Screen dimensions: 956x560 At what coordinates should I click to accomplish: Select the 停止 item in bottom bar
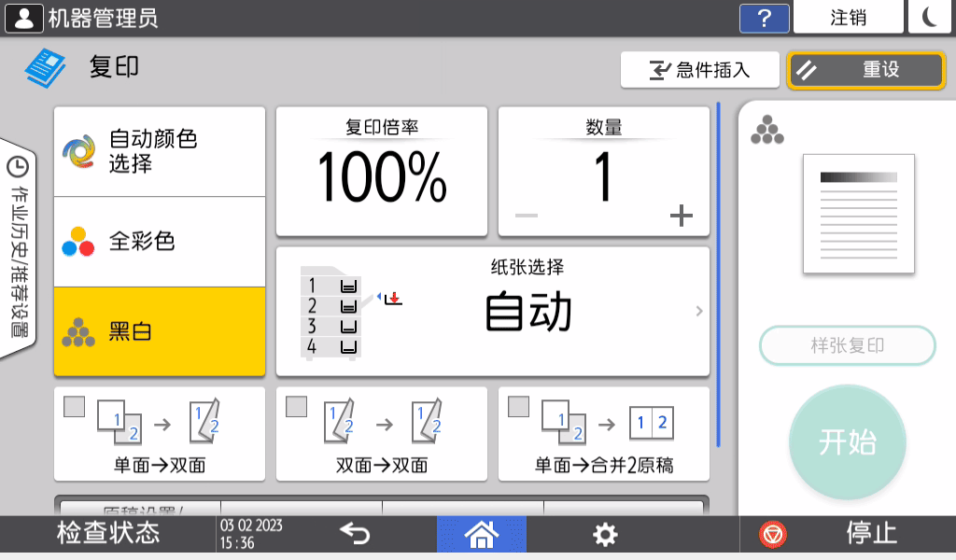[870, 534]
